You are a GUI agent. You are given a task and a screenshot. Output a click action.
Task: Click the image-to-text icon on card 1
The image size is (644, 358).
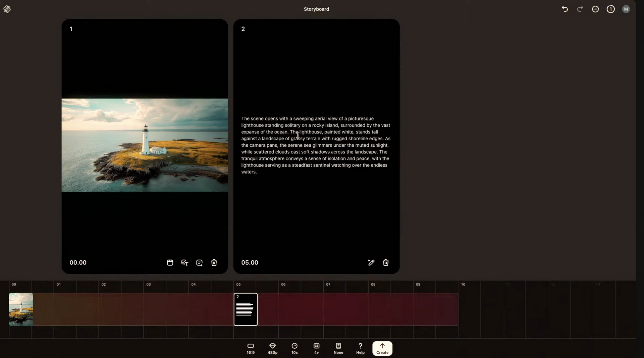tap(185, 263)
